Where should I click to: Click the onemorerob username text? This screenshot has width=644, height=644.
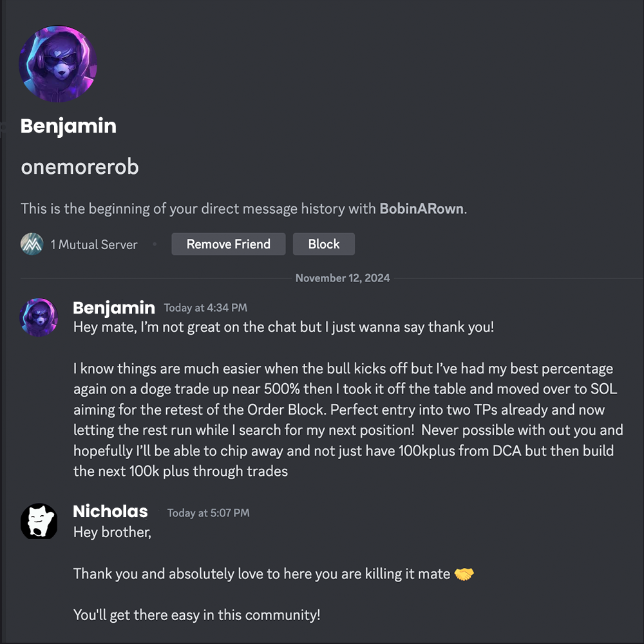(x=80, y=167)
